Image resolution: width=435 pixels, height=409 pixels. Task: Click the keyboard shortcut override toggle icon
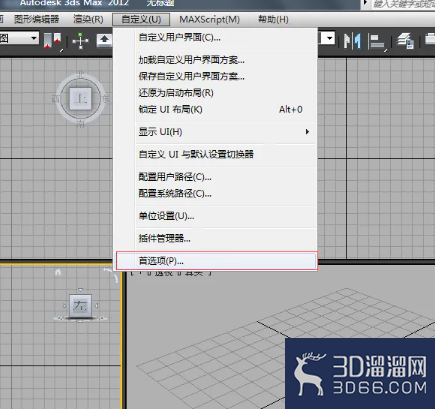pyautogui.click(x=104, y=41)
